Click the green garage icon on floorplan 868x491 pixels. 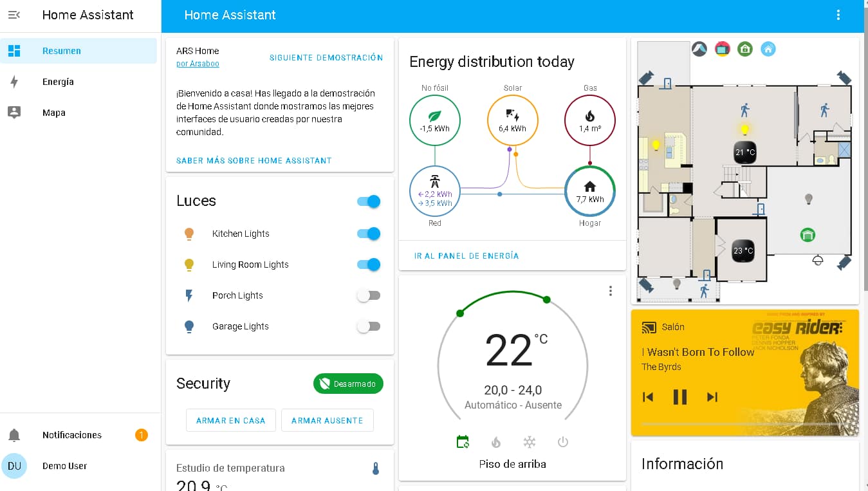click(807, 235)
